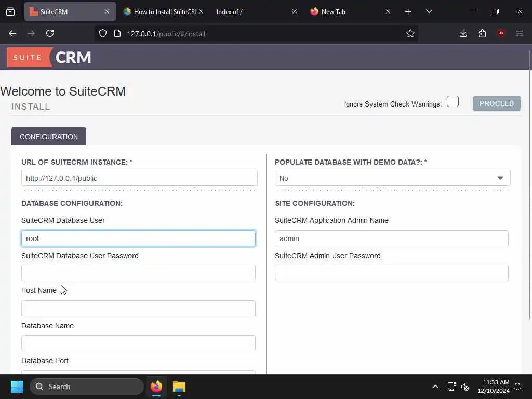Switch to the Index of / tab

tap(255, 11)
